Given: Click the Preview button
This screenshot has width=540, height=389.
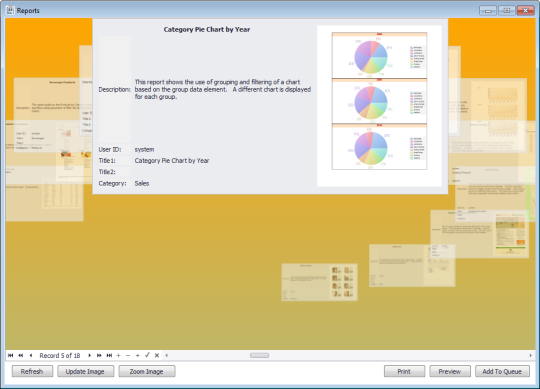Looking at the screenshot, I should 450,371.
